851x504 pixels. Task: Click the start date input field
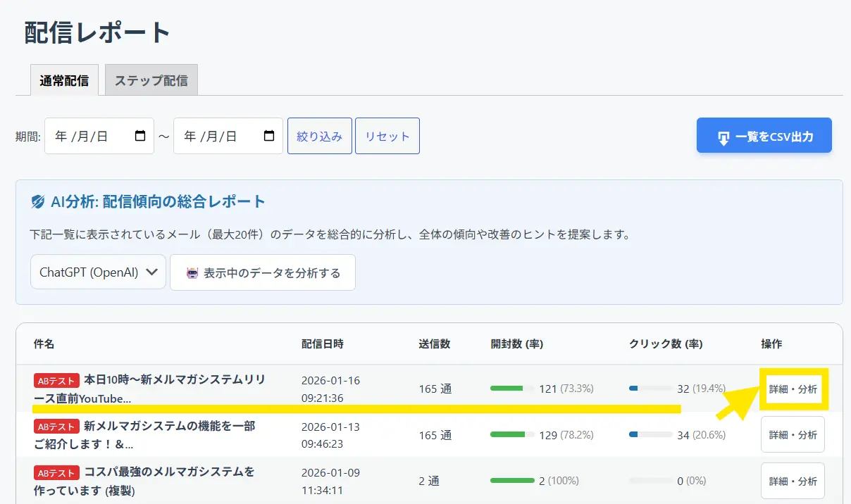[x=88, y=136]
